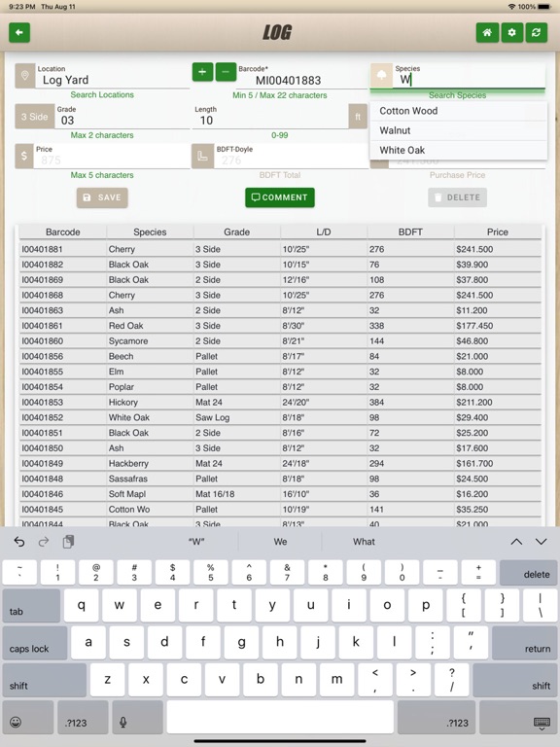Viewport: 560px width, 747px height.
Task: Open the home screen icon
Action: (487, 32)
